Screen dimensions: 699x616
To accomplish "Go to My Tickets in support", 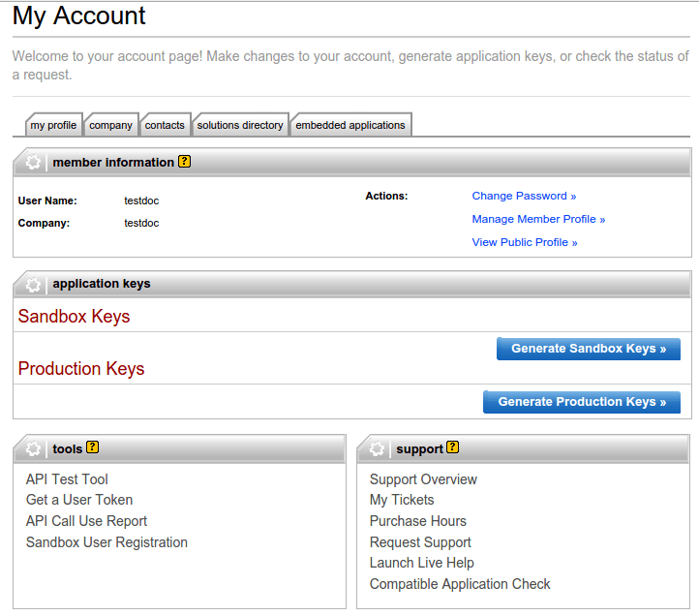I will point(402,500).
